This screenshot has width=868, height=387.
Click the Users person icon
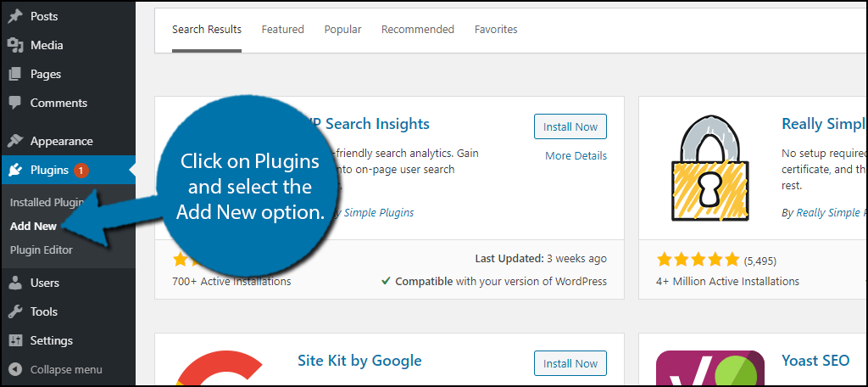coord(15,283)
